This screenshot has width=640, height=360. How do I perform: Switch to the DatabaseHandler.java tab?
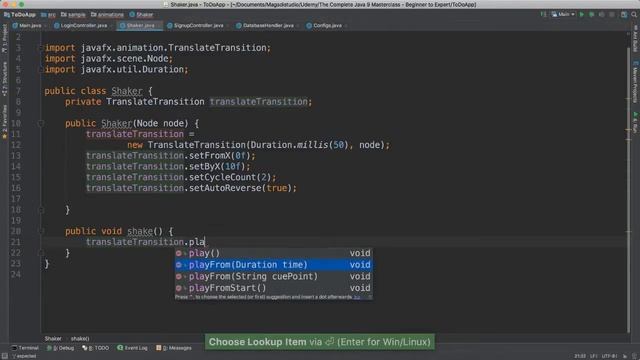pos(265,25)
